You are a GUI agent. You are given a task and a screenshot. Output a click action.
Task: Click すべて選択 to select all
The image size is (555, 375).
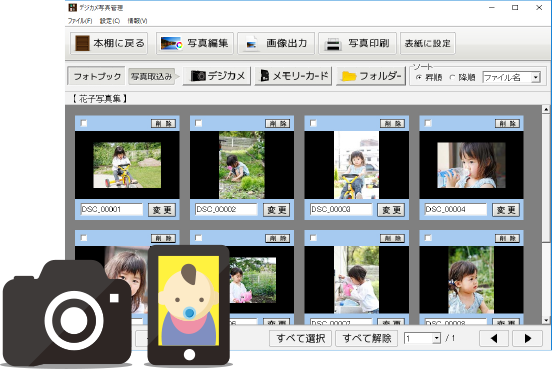point(300,338)
